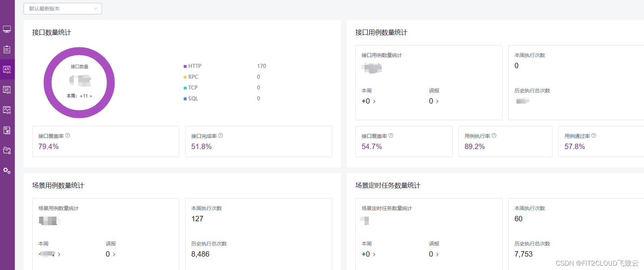This screenshot has width=644, height=270.
Task: Click help icon beside 用例通过率
Action: (x=594, y=136)
